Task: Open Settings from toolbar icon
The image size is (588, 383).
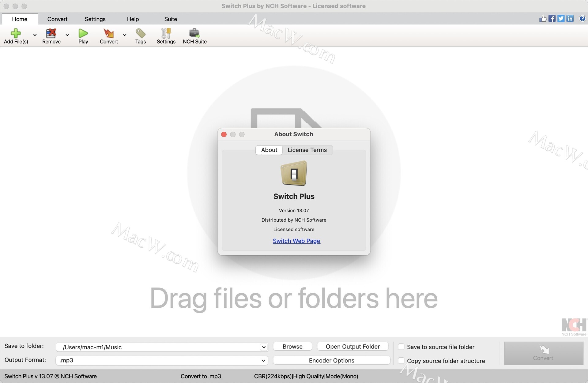Action: pyautogui.click(x=166, y=33)
